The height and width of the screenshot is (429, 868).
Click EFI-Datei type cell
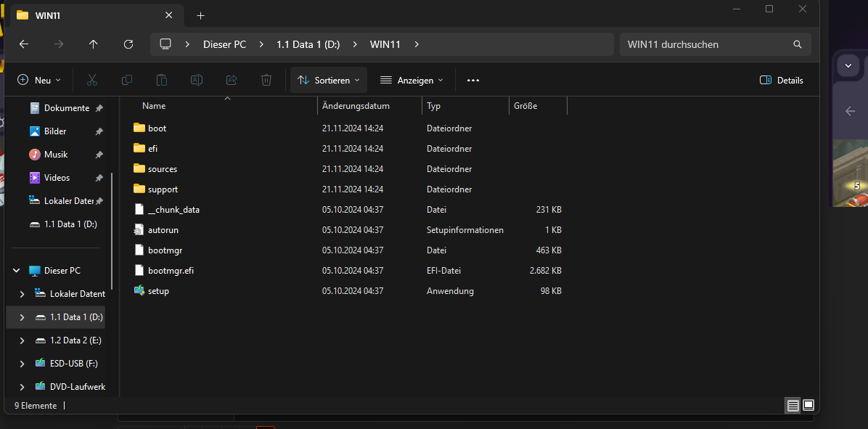coord(444,271)
